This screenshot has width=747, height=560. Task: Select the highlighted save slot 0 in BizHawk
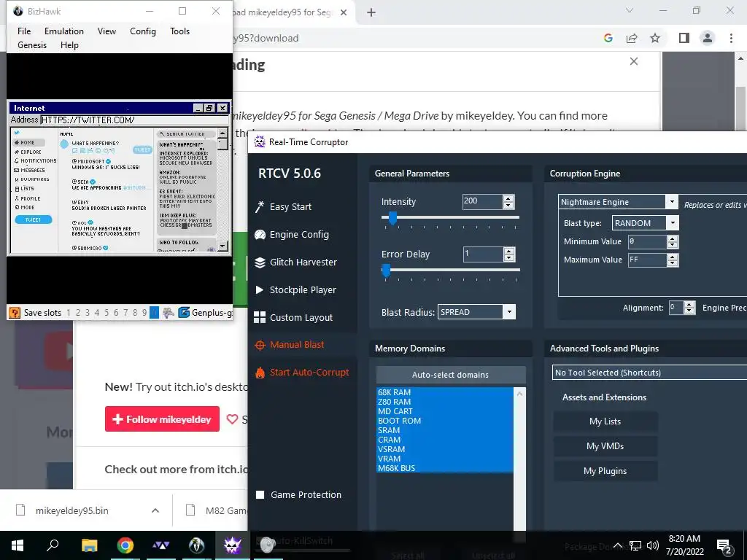[x=154, y=313]
